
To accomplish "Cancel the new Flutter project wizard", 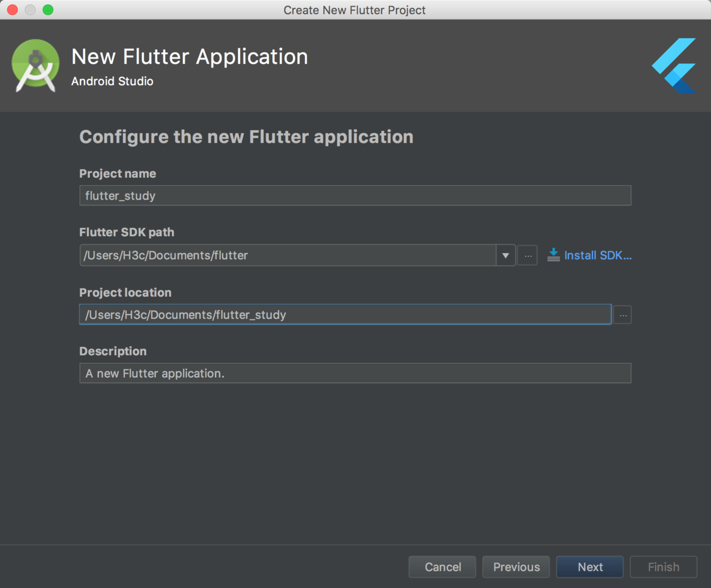I will 443,567.
